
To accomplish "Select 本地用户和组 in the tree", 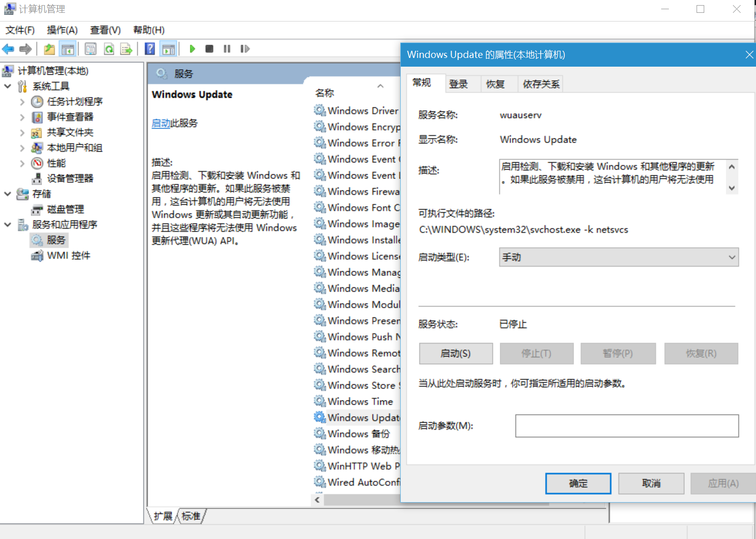I will pyautogui.click(x=75, y=148).
